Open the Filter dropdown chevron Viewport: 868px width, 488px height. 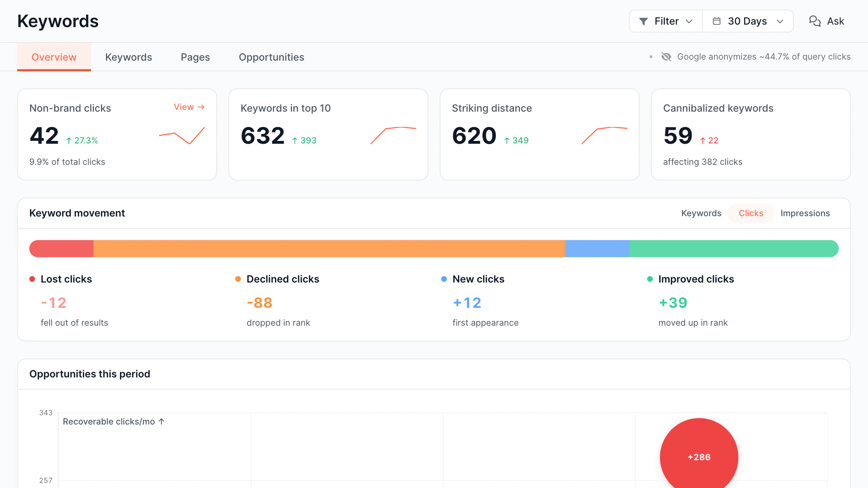pyautogui.click(x=689, y=21)
